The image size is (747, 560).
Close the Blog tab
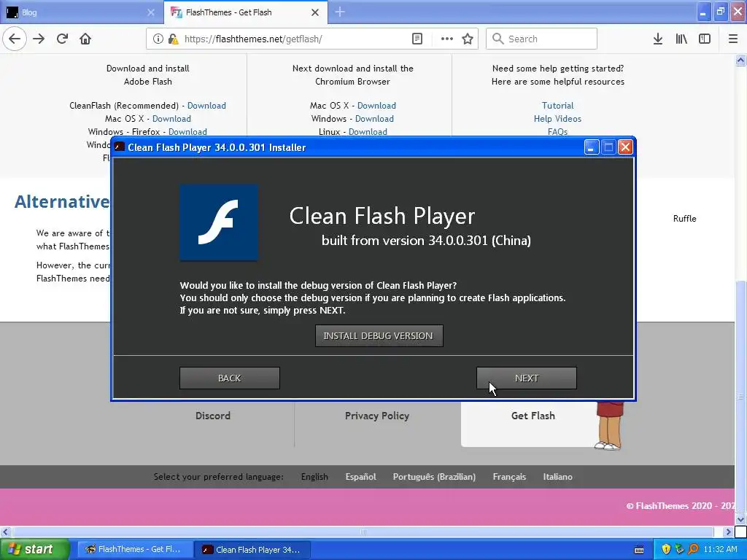coord(151,12)
